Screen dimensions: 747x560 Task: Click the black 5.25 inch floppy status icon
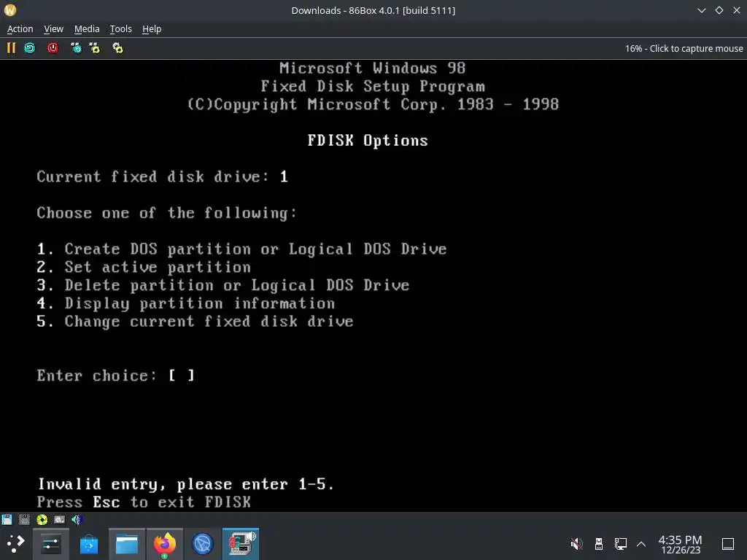[x=24, y=519]
